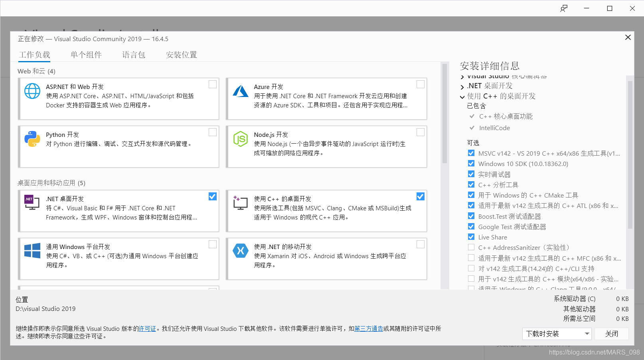Minimize the Visual Studio Installer window
Viewport: 644px width, 360px height.
point(587,8)
